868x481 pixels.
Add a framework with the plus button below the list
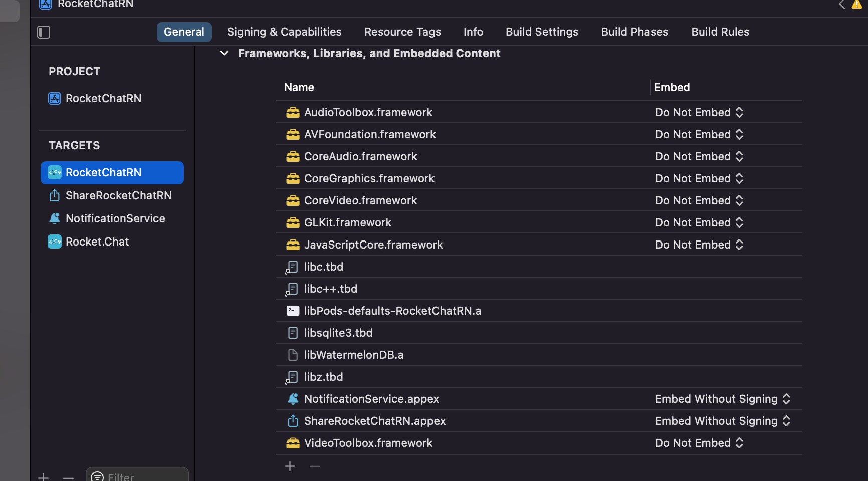(x=290, y=466)
